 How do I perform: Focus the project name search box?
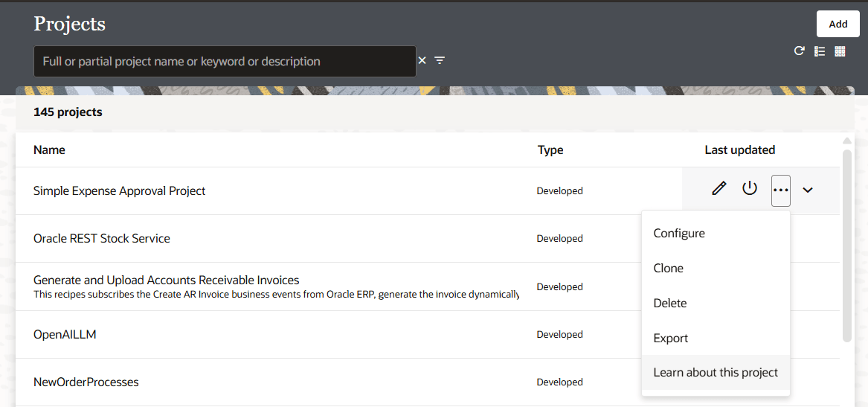[x=223, y=61]
